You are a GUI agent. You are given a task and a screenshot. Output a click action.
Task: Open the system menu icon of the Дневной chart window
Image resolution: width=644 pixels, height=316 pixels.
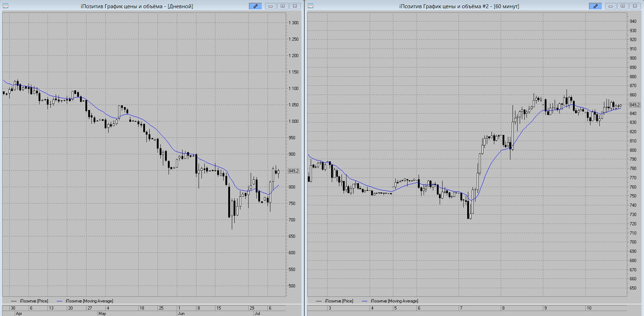5,6
